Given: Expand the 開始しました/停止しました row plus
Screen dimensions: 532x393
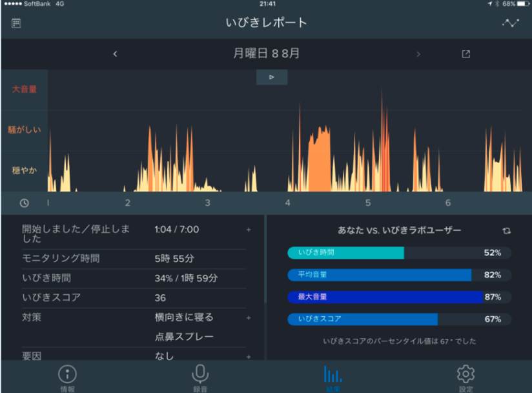Looking at the screenshot, I should pos(249,230).
